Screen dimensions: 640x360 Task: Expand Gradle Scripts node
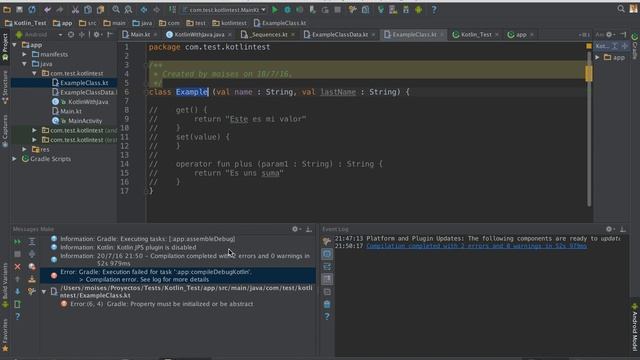pyautogui.click(x=15, y=159)
